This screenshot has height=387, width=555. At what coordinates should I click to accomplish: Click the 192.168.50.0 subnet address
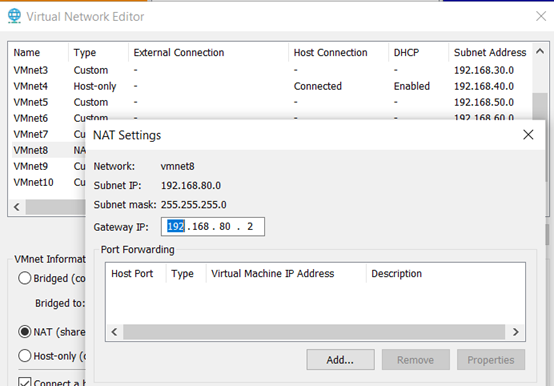coord(484,102)
